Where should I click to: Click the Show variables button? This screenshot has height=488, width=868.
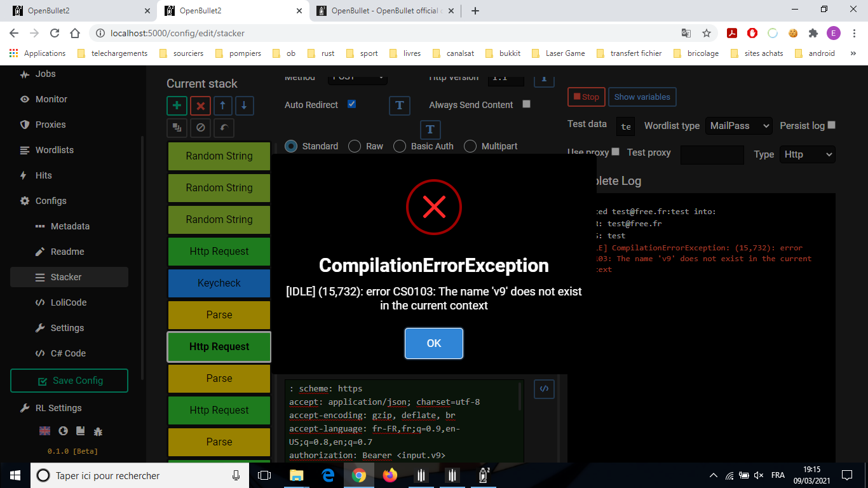pos(642,97)
